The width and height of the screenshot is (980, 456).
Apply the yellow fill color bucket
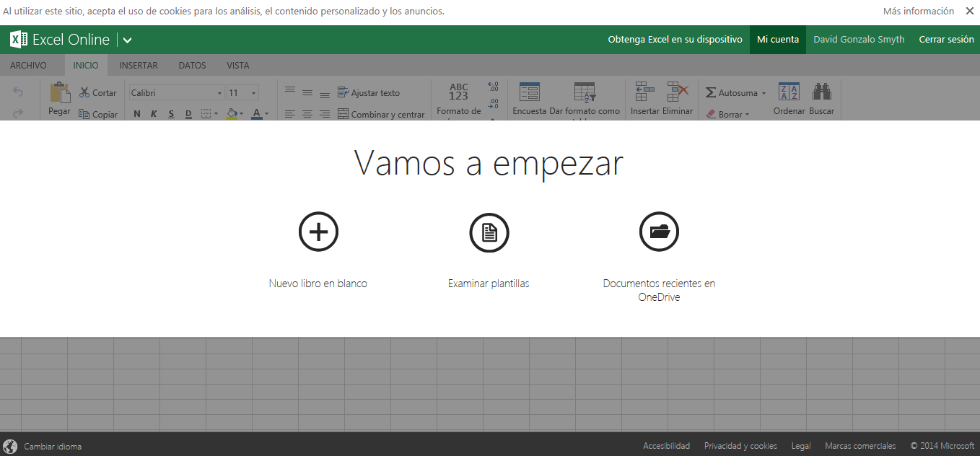pyautogui.click(x=232, y=113)
